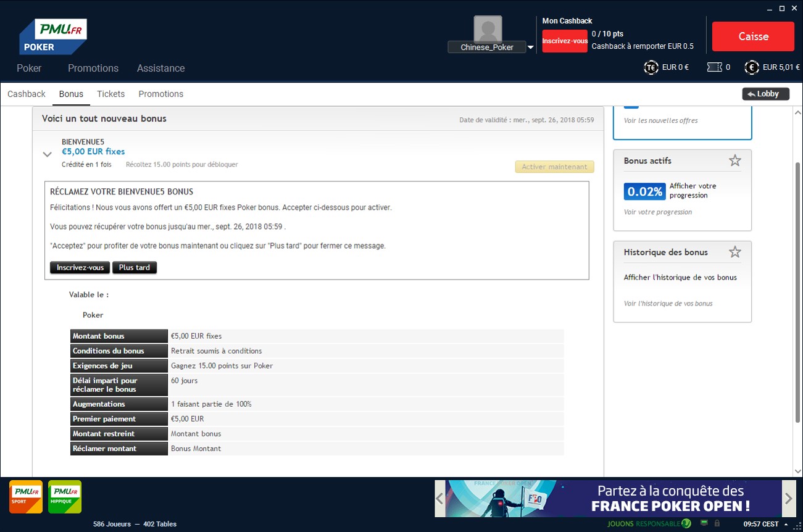Image resolution: width=803 pixels, height=532 pixels.
Task: Click the ticket count icon
Action: tap(714, 67)
